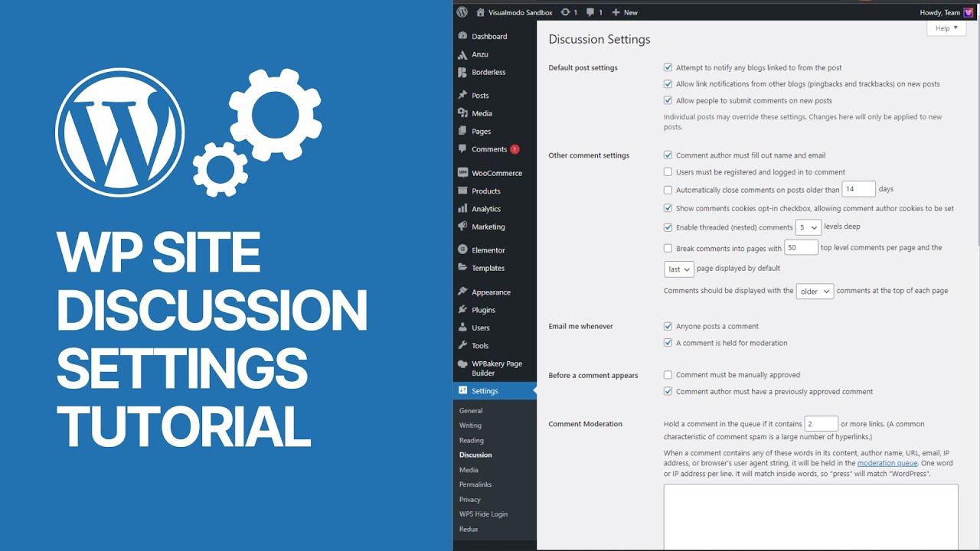The image size is (980, 551).
Task: Click the Marketing megaphone icon
Action: pyautogui.click(x=462, y=227)
